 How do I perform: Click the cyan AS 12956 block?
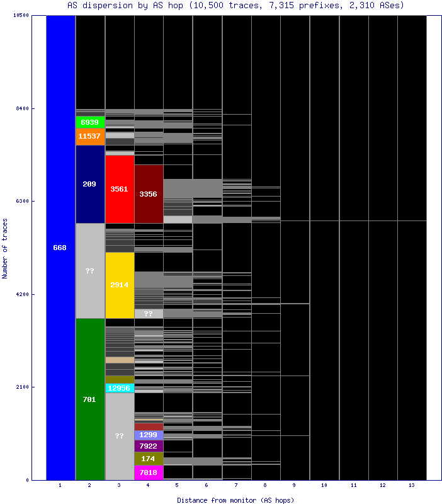(119, 388)
